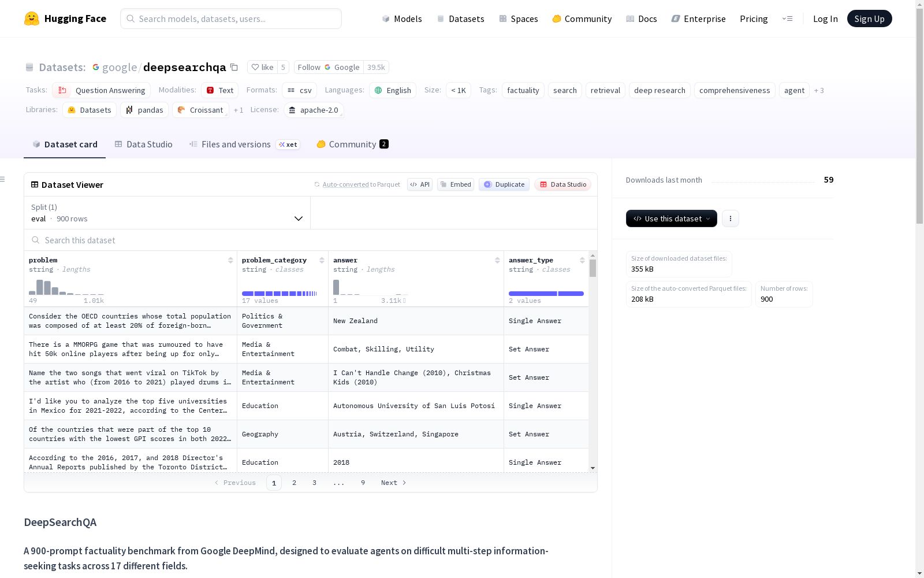Open the pink Data Studio button in viewer
Image resolution: width=924 pixels, height=578 pixels.
click(563, 184)
